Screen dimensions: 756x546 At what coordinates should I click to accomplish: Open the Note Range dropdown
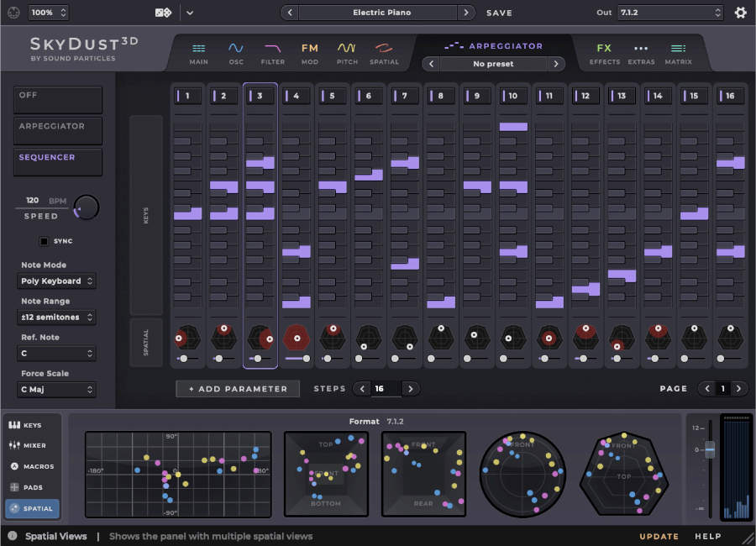tap(56, 317)
